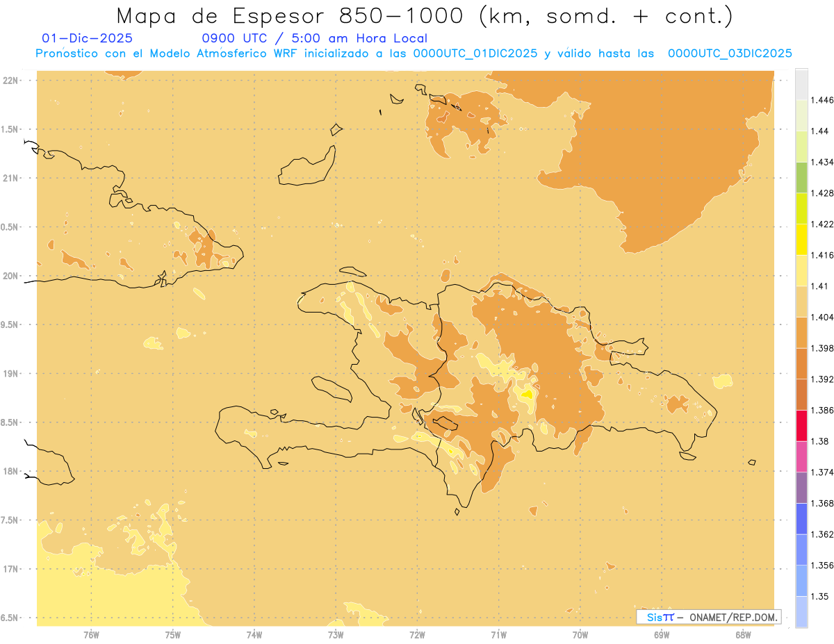Click the "1.5N" latitude label
This screenshot has height=644, width=834.
click(10, 129)
